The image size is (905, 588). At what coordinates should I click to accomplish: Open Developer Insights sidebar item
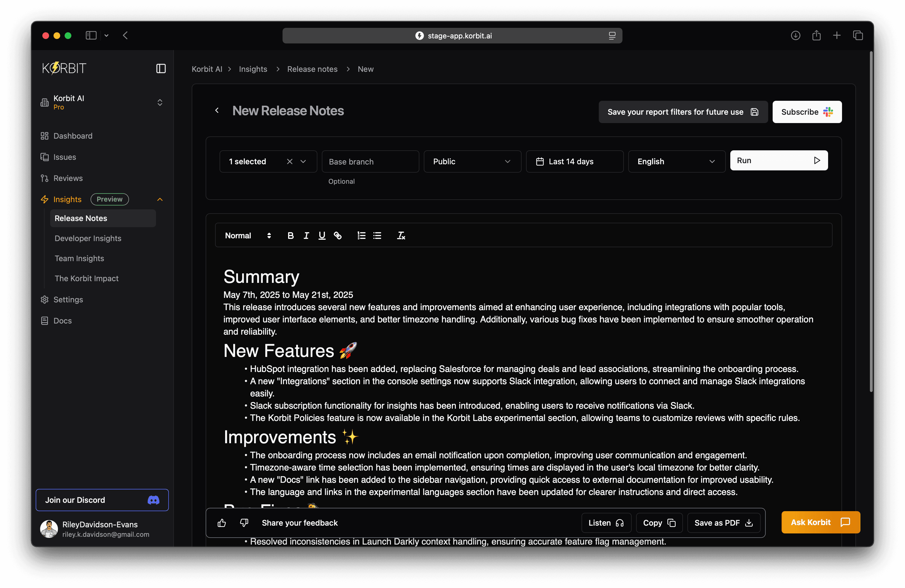tap(88, 238)
